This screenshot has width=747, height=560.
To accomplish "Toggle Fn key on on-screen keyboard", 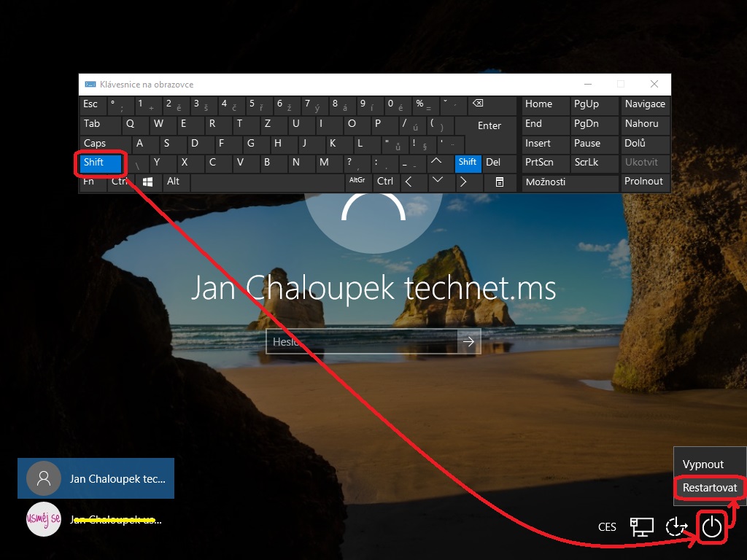I will click(x=93, y=182).
